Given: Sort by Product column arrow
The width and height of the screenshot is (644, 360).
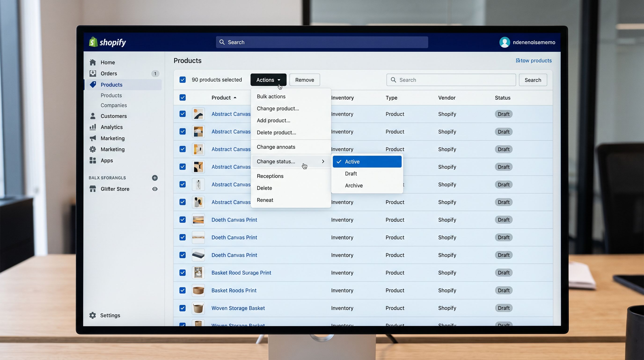Looking at the screenshot, I should pyautogui.click(x=235, y=98).
